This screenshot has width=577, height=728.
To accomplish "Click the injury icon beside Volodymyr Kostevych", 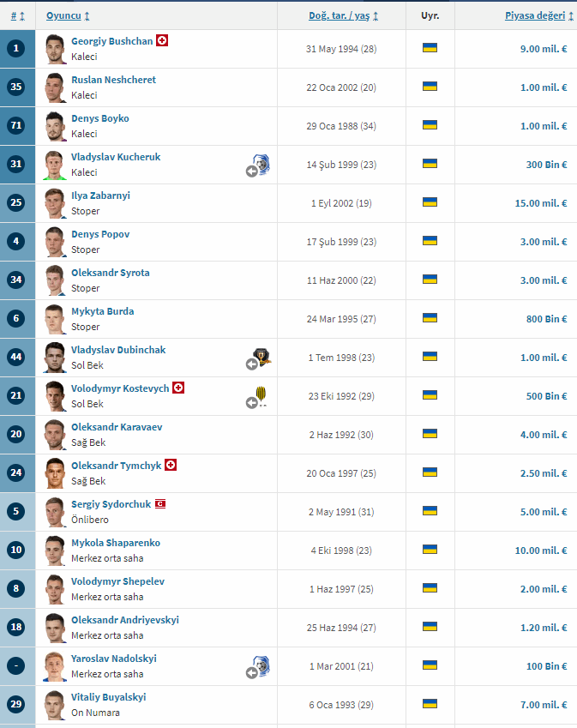I will click(178, 388).
